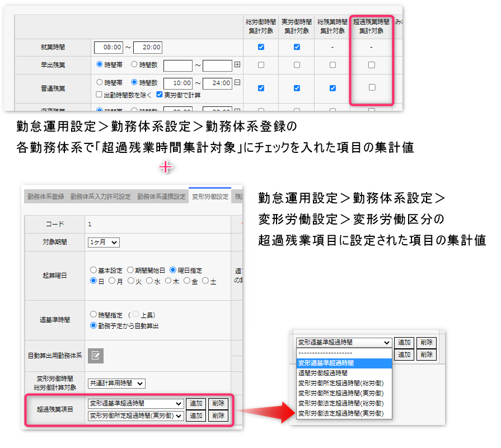Pick 変形労働法定超過時間(実労働) in dropdown list
Viewport: 501px width, 448px height.
coord(340,413)
